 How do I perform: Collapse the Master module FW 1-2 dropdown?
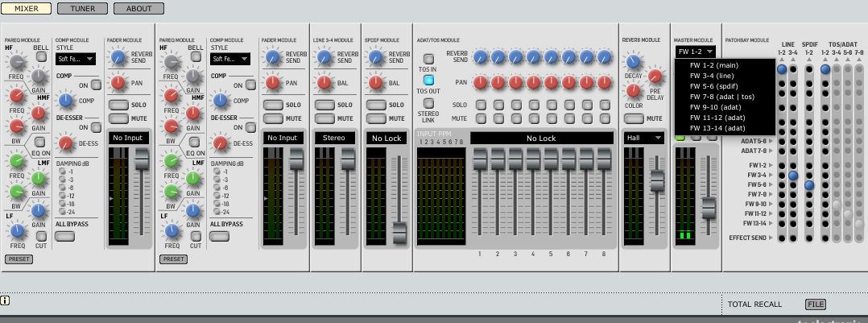tap(695, 52)
